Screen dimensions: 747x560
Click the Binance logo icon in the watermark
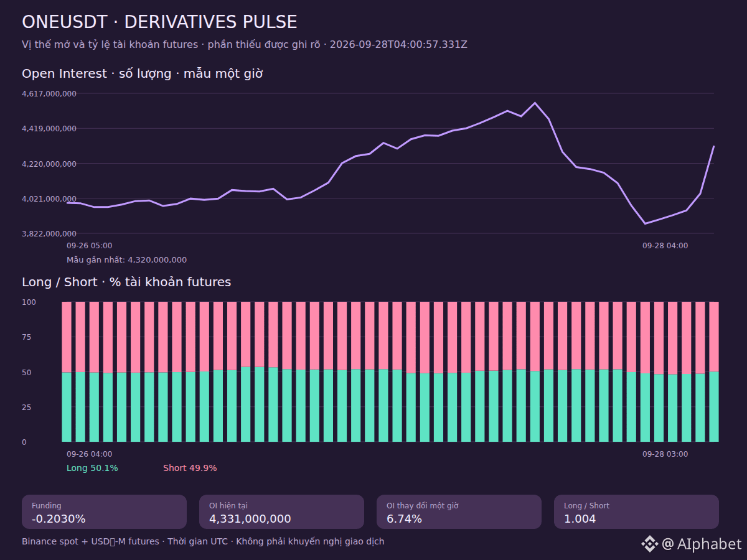649,544
